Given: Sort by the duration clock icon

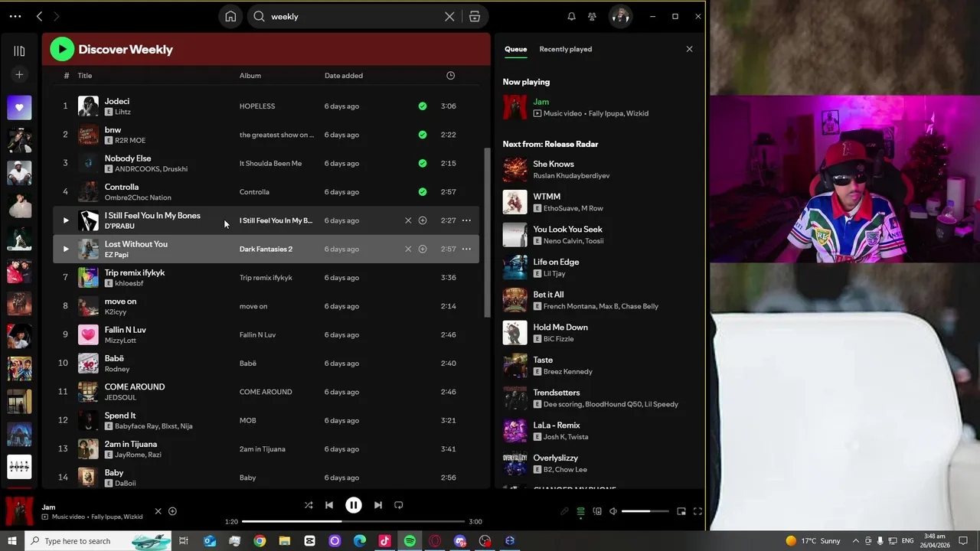Looking at the screenshot, I should coord(450,75).
